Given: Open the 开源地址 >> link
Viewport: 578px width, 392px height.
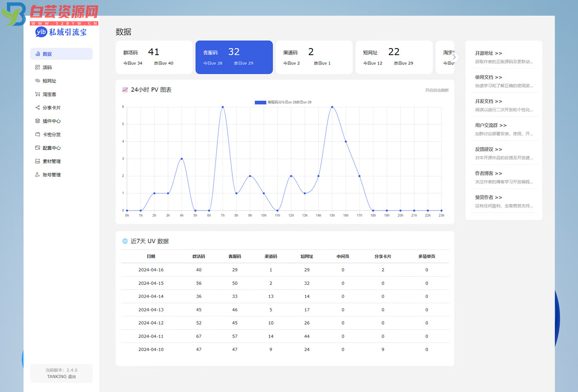Looking at the screenshot, I should coord(489,53).
